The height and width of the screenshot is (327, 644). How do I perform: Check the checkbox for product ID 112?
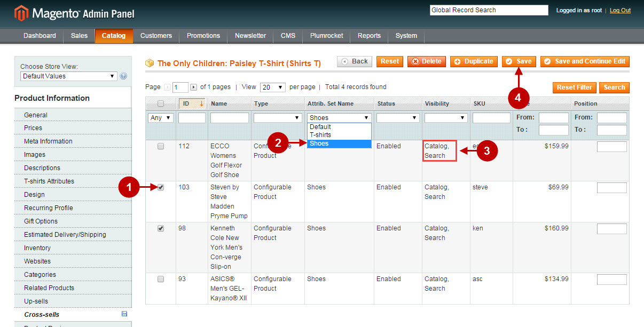[161, 146]
